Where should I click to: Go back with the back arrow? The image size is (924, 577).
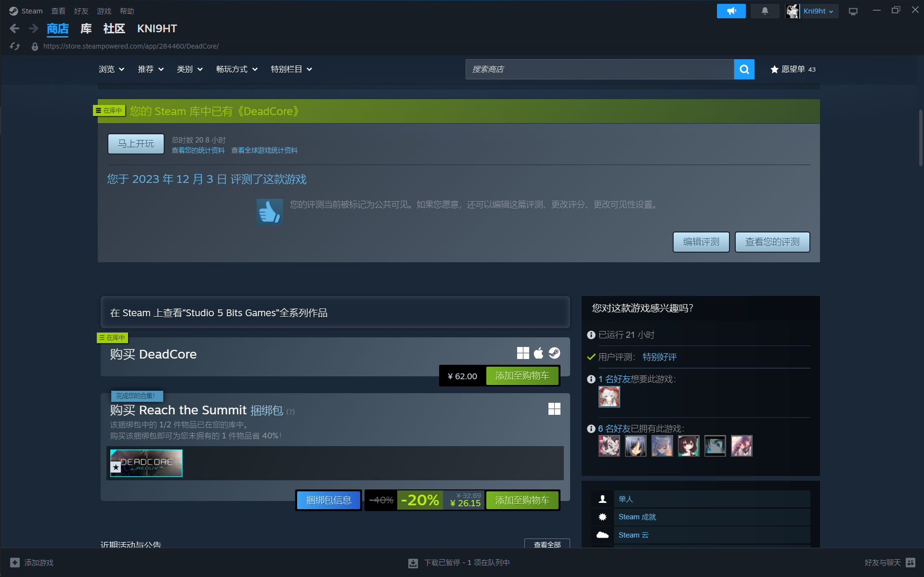click(14, 29)
